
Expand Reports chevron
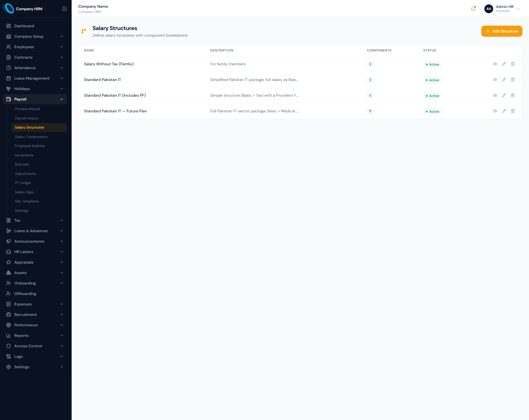coord(62,335)
